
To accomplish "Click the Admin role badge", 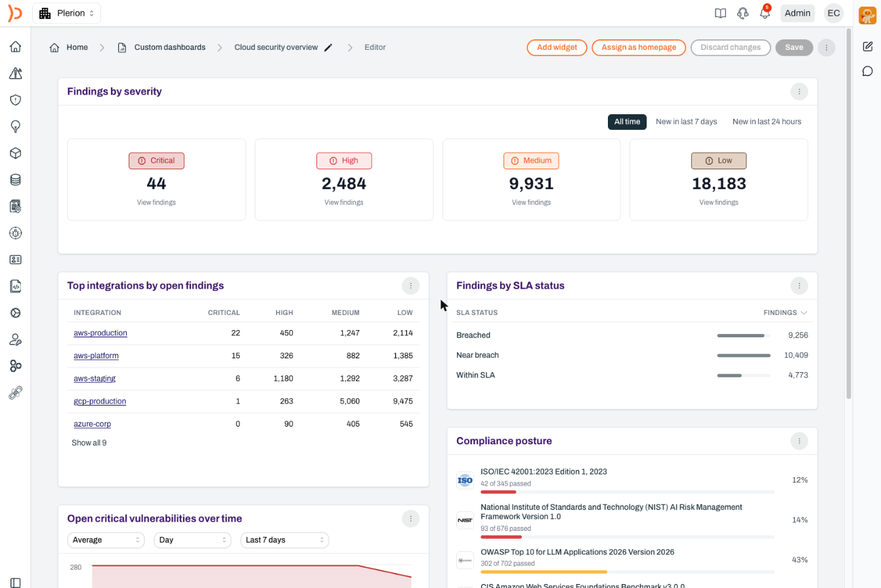I will [x=798, y=13].
